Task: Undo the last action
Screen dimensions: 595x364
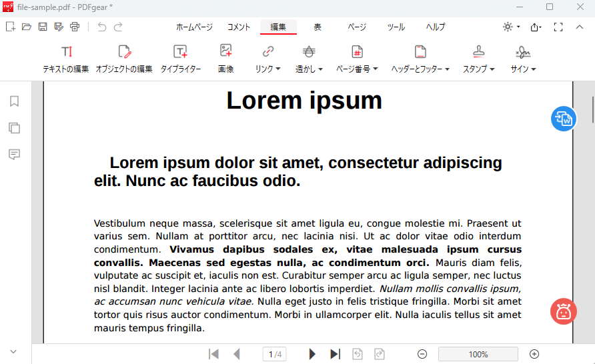Action: tap(101, 27)
